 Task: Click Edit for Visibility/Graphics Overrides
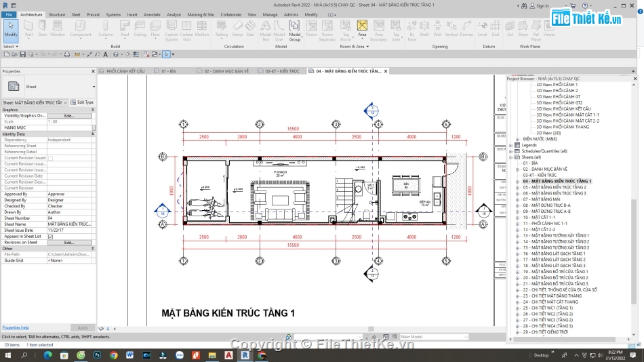click(69, 116)
